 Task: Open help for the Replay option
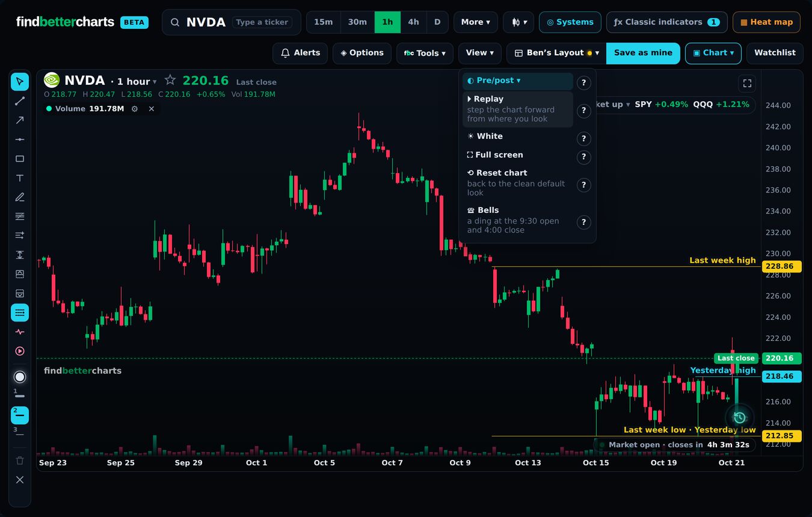coord(583,111)
